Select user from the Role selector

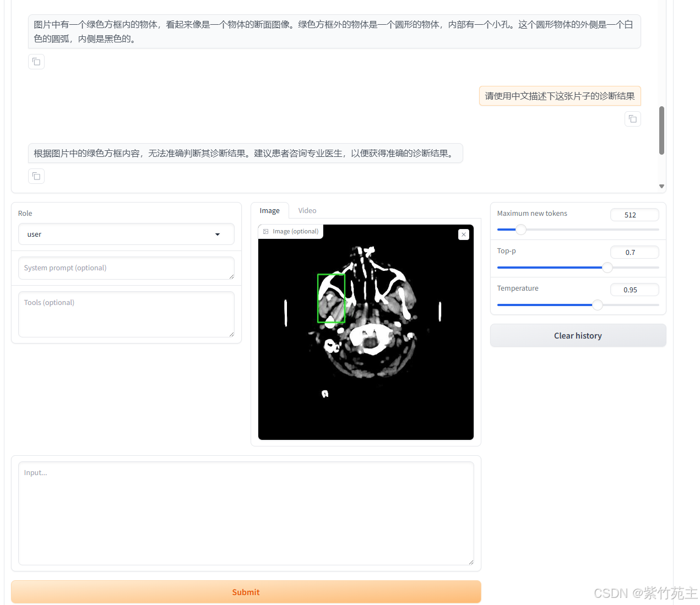pos(126,234)
